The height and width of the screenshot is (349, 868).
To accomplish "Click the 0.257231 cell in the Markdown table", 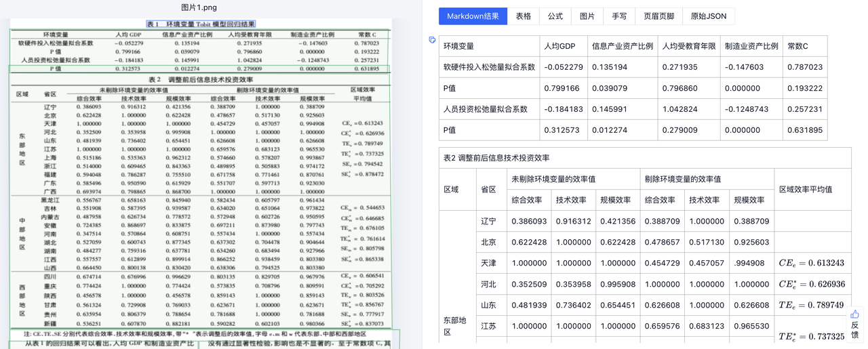I will (805, 109).
